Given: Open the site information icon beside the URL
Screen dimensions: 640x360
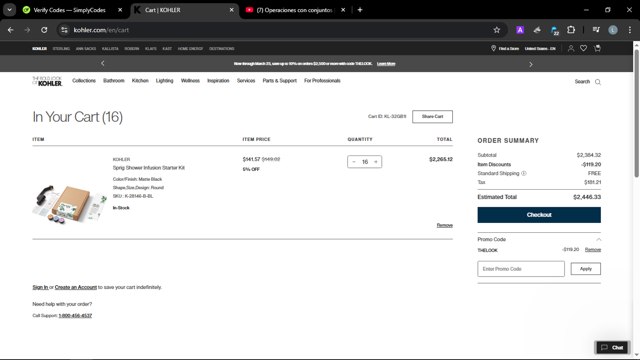Looking at the screenshot, I should tap(64, 30).
